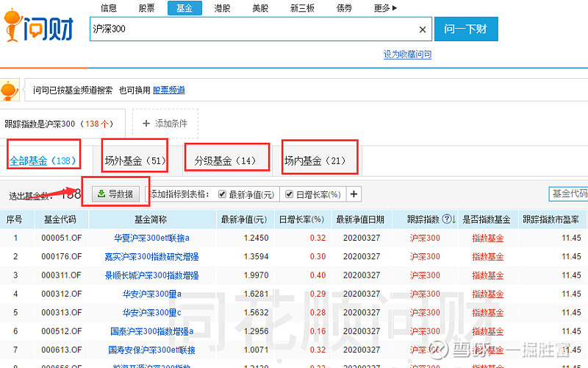Viewport: 588px width, 368px height.
Task: Click the 基金代码 column header
Action: pos(60,219)
